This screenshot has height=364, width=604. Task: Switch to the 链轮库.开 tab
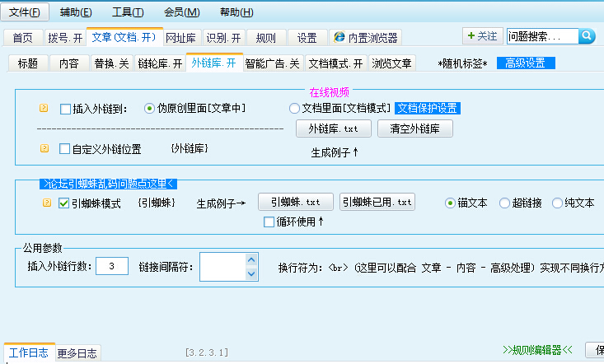[160, 63]
